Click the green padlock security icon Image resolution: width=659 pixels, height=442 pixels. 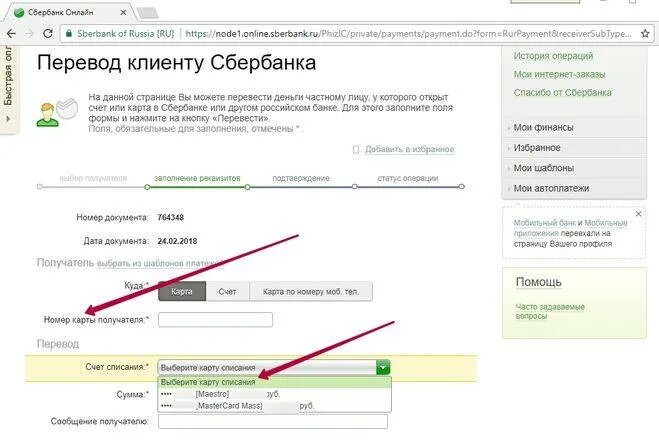[x=69, y=34]
